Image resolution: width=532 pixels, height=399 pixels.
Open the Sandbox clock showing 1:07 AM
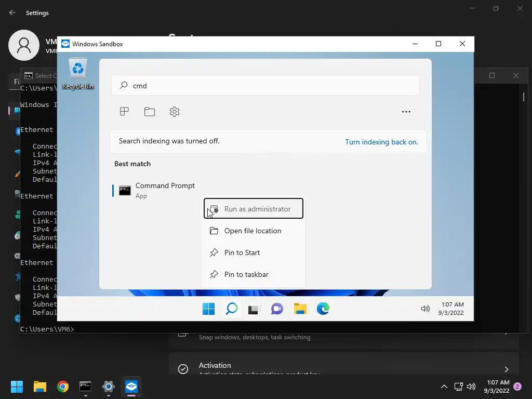pos(451,309)
